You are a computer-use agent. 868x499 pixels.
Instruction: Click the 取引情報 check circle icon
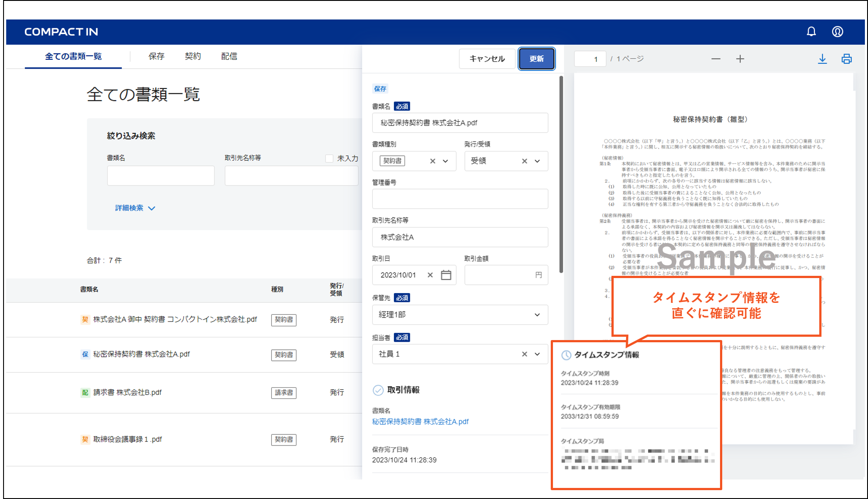tap(378, 390)
